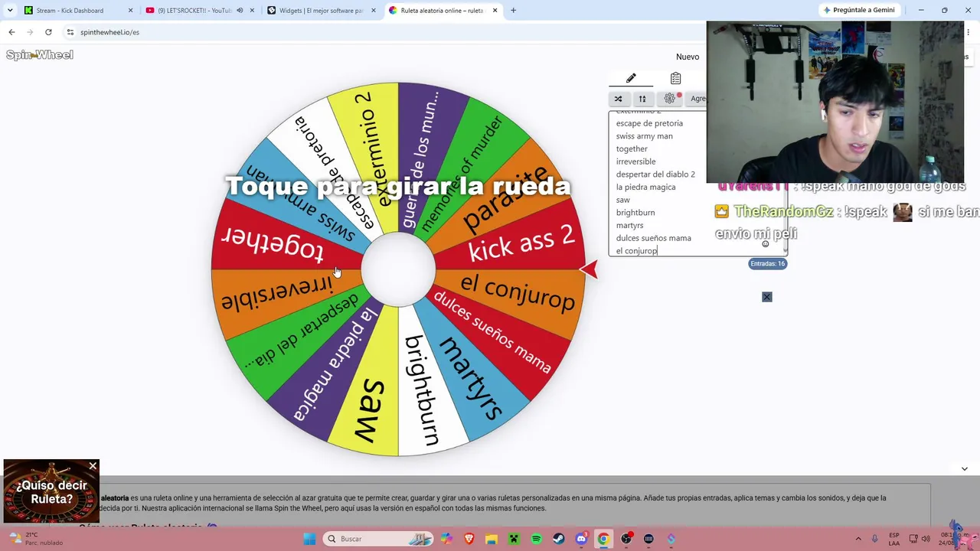Click the 'el conjurop' line in the entries box

[637, 251]
